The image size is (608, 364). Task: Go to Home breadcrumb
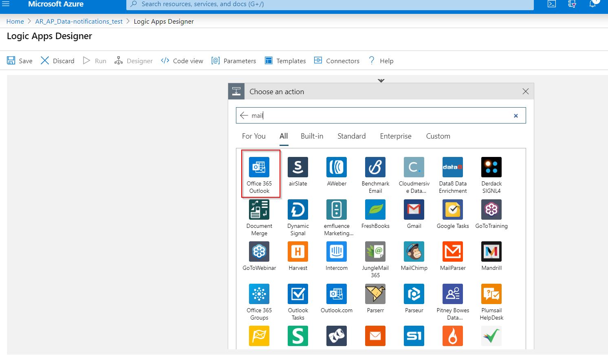15,21
